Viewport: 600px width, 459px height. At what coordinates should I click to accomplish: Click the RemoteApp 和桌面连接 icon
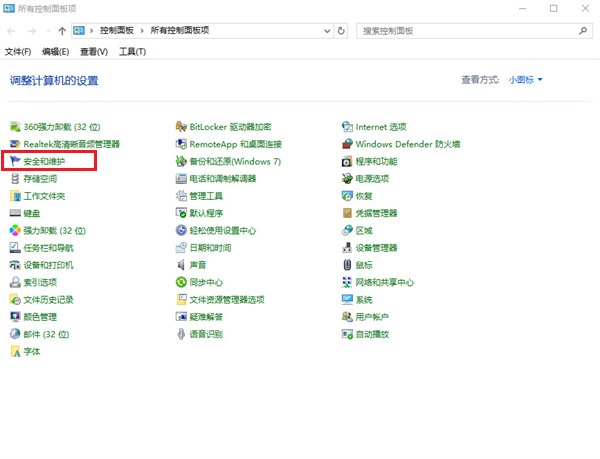pyautogui.click(x=181, y=144)
